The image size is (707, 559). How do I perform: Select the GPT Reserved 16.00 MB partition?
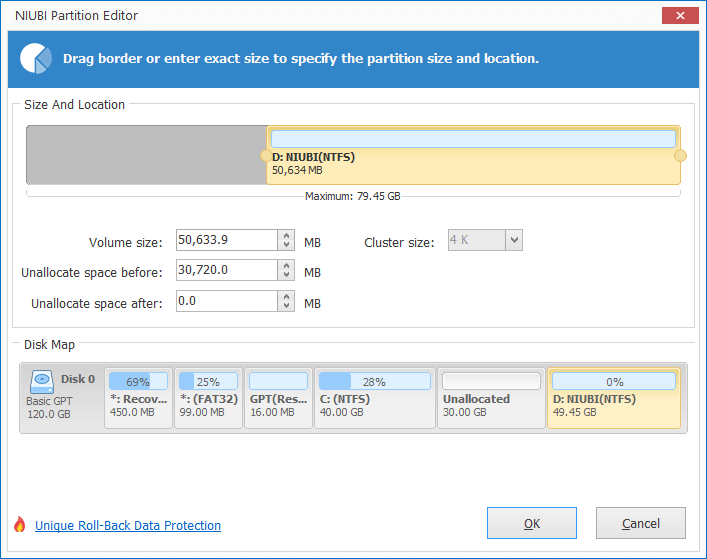(x=278, y=398)
